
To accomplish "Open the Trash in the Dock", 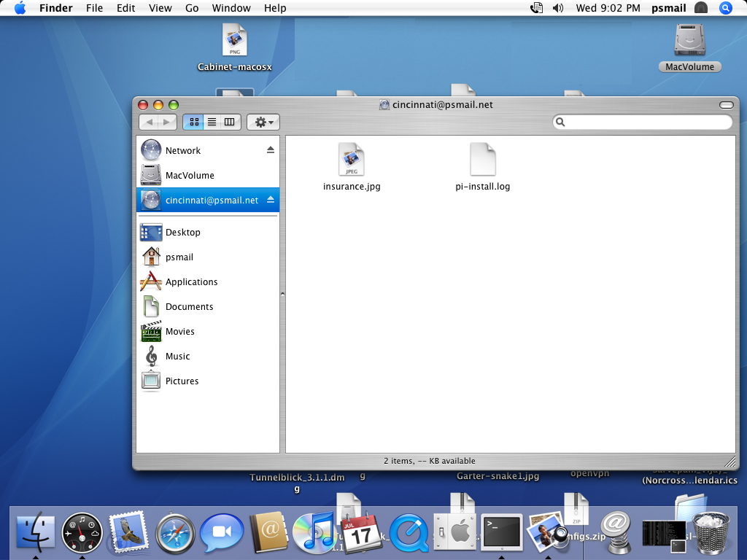I will pyautogui.click(x=711, y=533).
